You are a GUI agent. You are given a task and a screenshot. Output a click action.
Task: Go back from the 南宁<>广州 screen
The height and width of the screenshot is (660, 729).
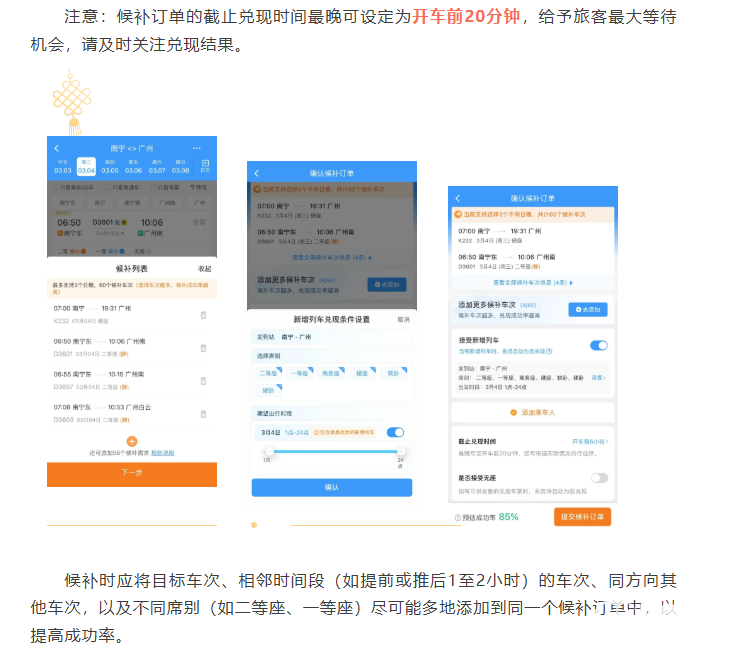57,148
